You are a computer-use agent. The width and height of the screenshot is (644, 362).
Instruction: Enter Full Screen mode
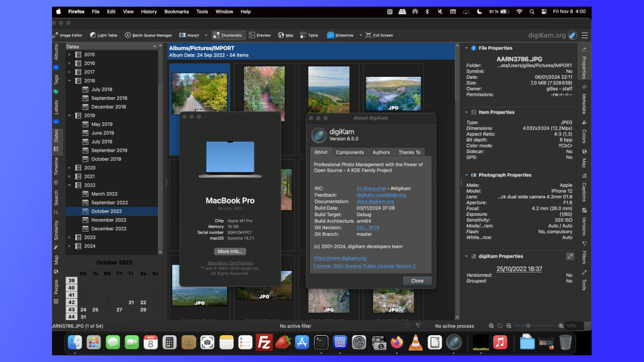[379, 35]
